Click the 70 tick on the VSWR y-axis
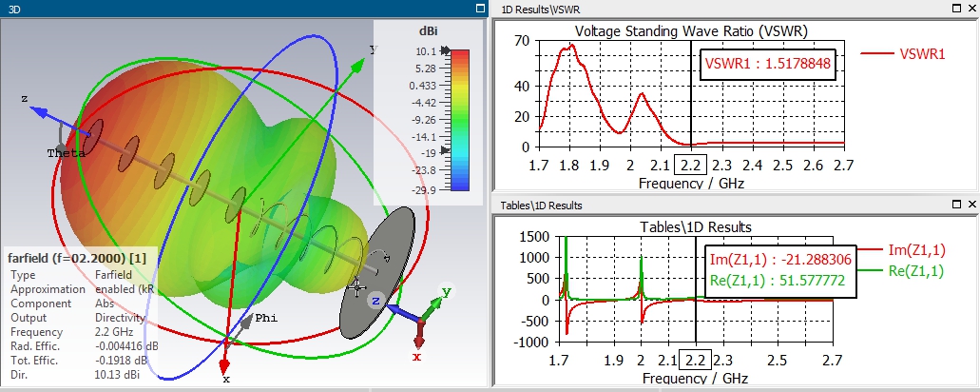 522,41
